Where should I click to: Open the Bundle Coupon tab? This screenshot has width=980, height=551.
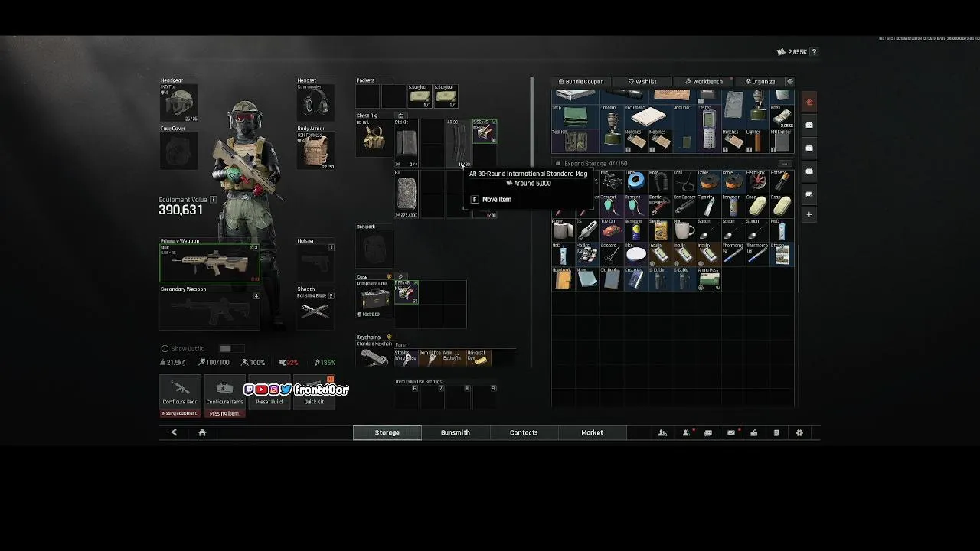tap(581, 81)
